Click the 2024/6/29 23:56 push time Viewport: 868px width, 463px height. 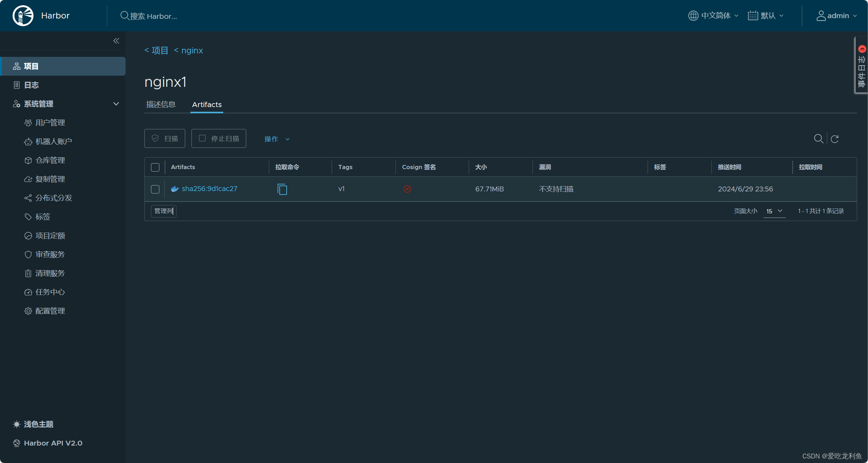(745, 189)
